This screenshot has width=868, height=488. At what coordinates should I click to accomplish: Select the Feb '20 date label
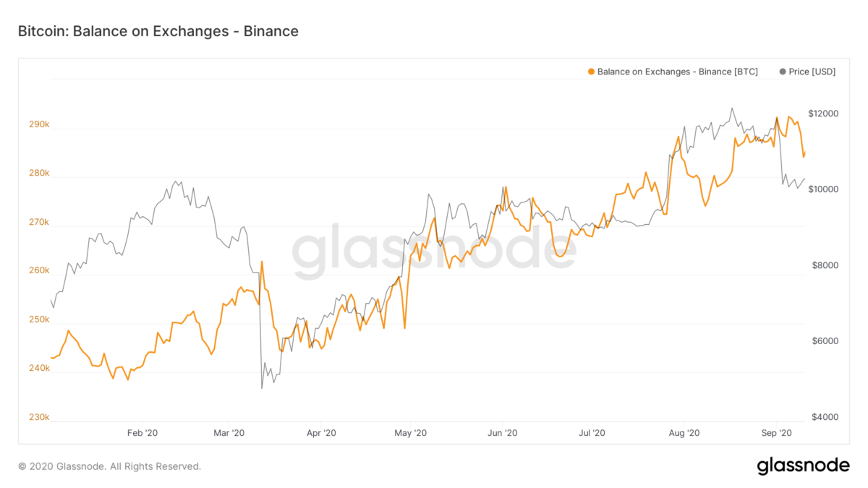click(142, 433)
